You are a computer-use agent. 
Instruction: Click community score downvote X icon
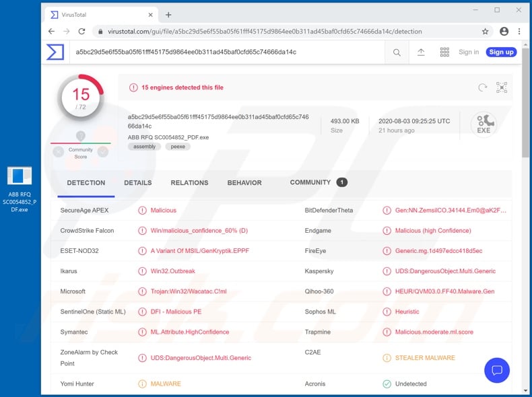click(x=59, y=151)
